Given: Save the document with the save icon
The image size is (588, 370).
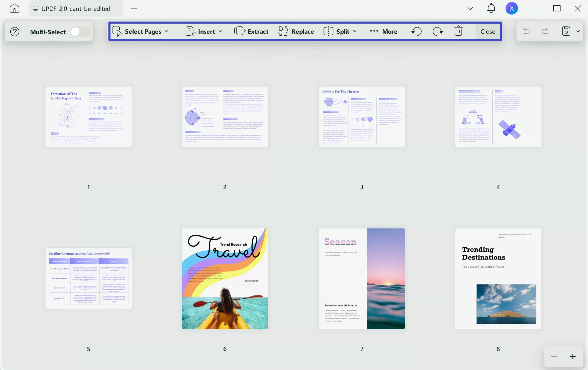Looking at the screenshot, I should [x=566, y=31].
